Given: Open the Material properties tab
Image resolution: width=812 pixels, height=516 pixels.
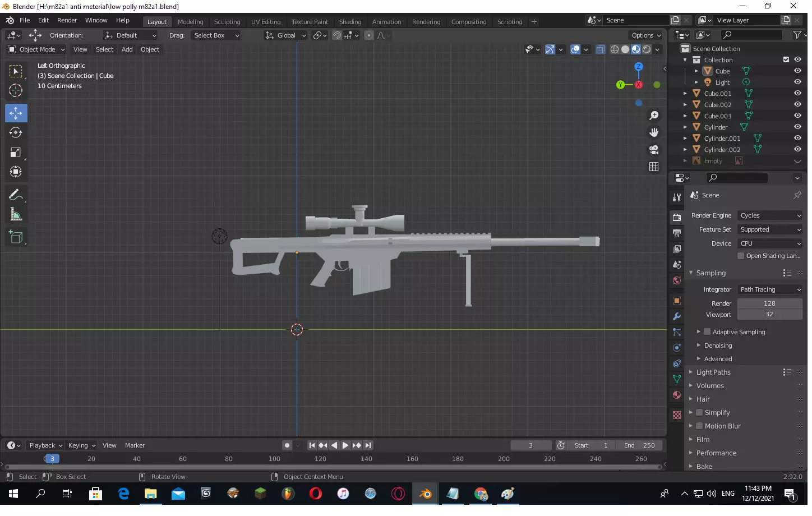Looking at the screenshot, I should coord(677,395).
